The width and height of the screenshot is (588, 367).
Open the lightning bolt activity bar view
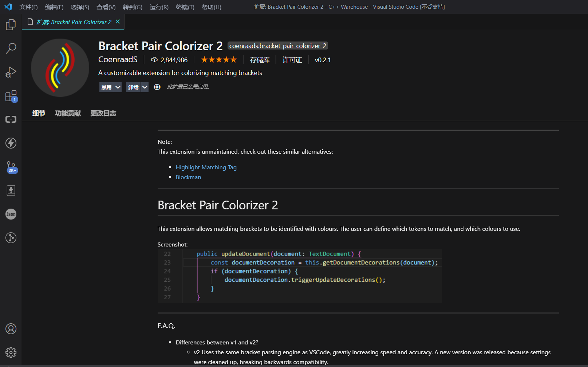(x=11, y=143)
